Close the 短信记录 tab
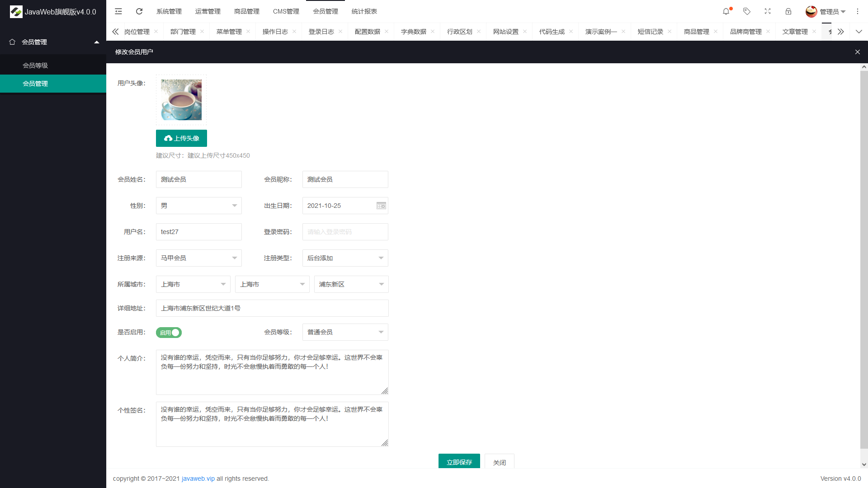868x488 pixels. point(670,32)
